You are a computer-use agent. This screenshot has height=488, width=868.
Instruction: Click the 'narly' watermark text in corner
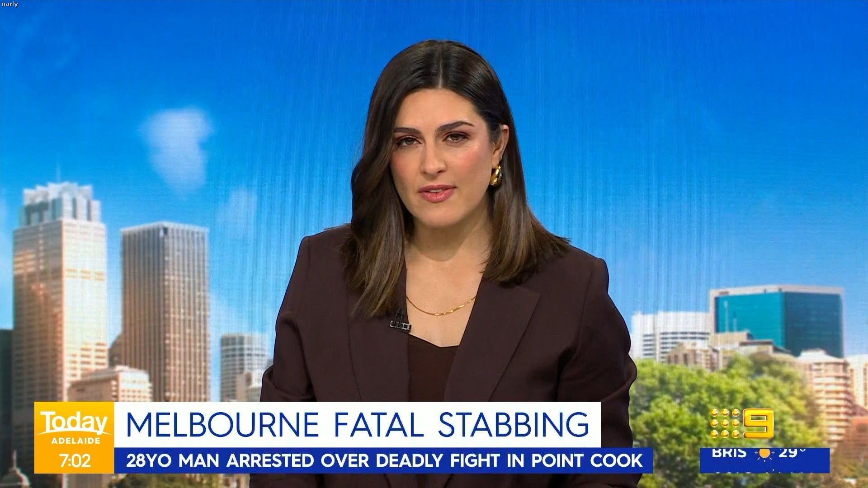click(9, 4)
